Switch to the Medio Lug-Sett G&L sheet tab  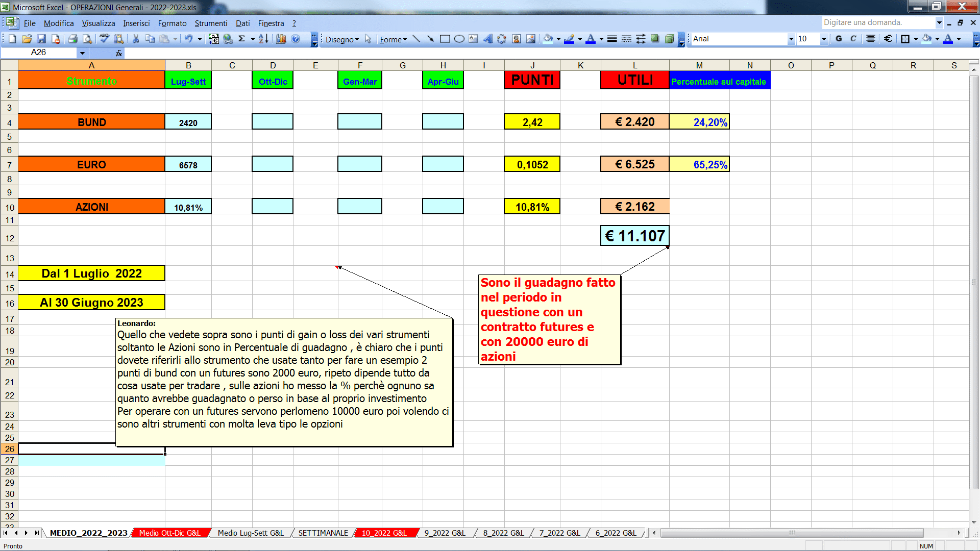[x=251, y=533]
